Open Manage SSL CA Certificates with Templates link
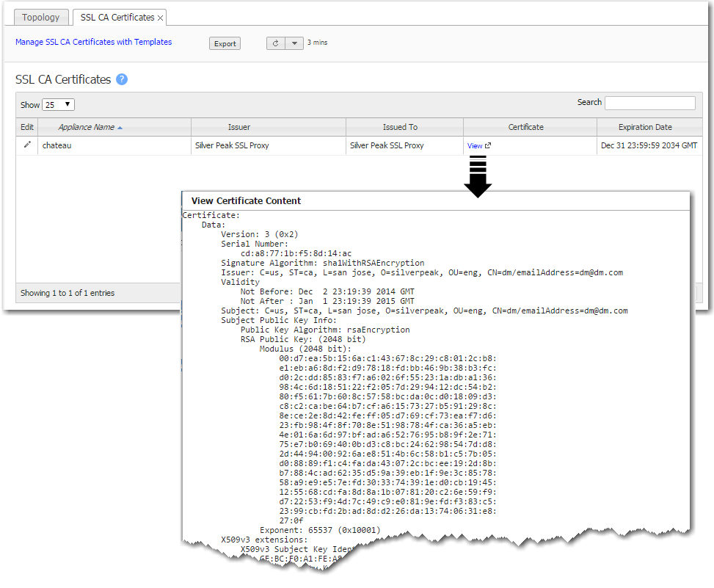Viewport: 714px width, 588px height. [x=93, y=42]
